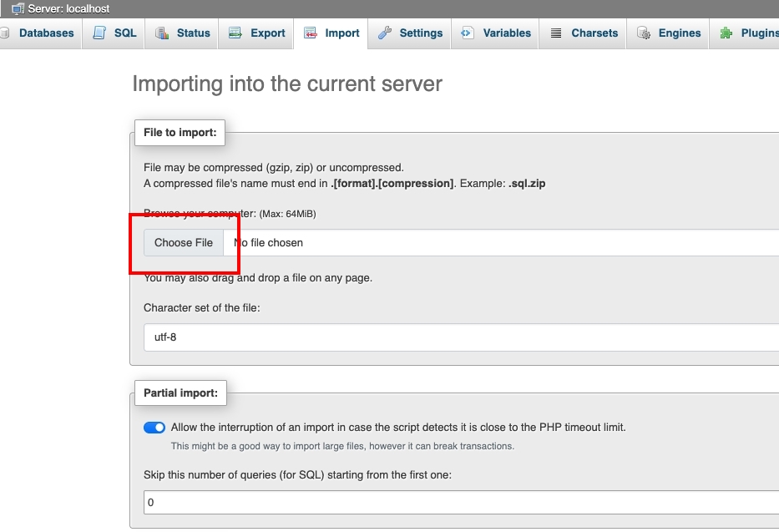Click the server icon beside Server: localhost

(18, 8)
